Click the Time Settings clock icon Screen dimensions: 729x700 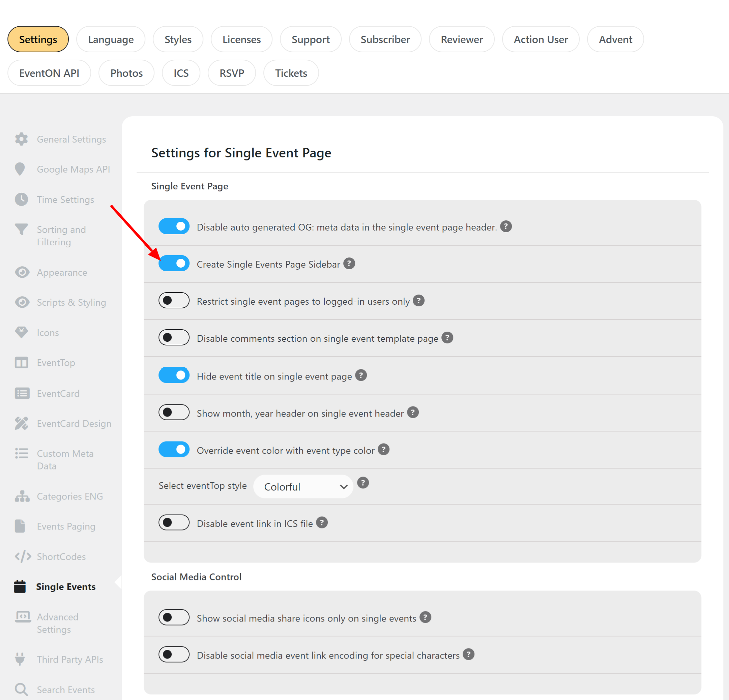point(22,199)
